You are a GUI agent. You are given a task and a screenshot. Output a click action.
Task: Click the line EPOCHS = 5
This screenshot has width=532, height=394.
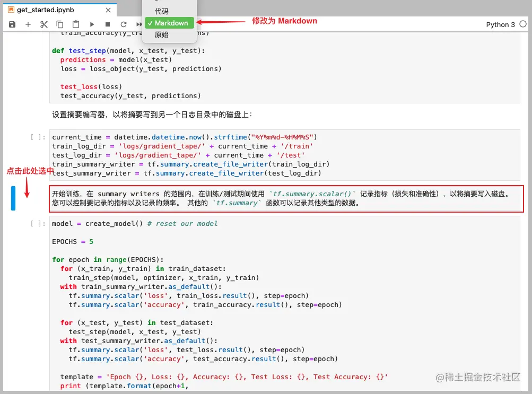tap(73, 242)
